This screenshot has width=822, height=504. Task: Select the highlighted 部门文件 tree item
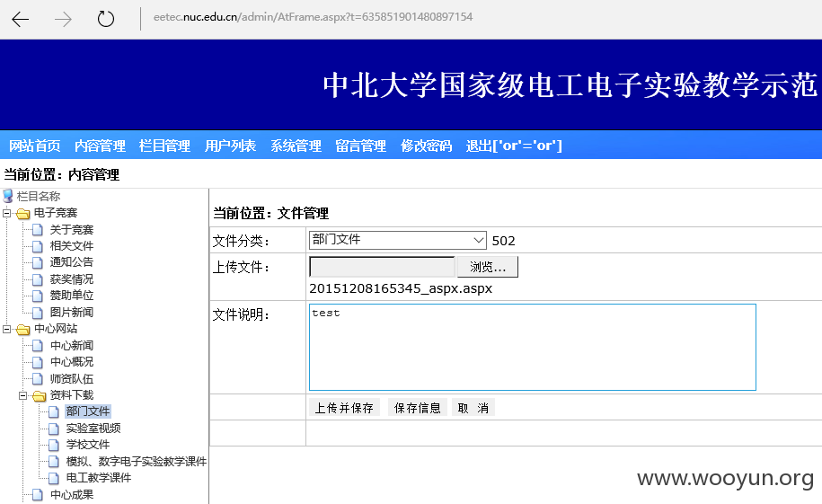pos(88,411)
